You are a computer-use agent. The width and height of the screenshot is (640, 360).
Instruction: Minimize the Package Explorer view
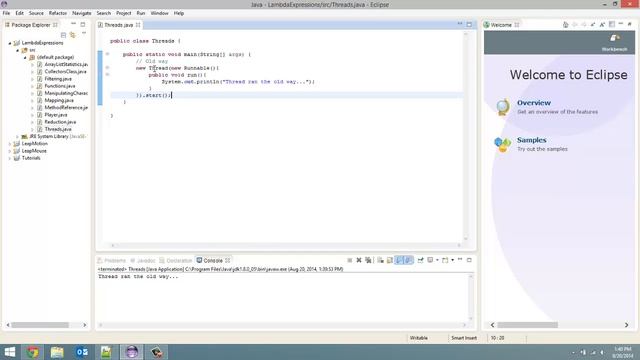click(73, 24)
